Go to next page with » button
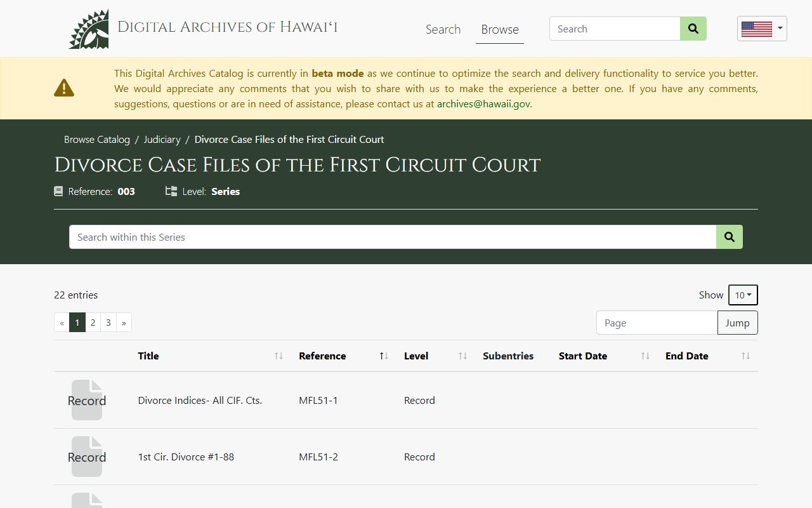812x508 pixels. coord(124,323)
